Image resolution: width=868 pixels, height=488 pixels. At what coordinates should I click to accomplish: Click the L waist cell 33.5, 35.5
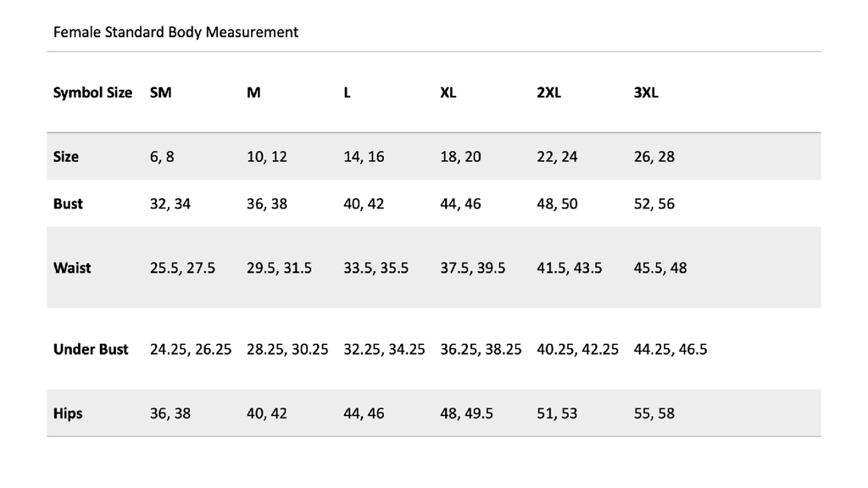376,268
